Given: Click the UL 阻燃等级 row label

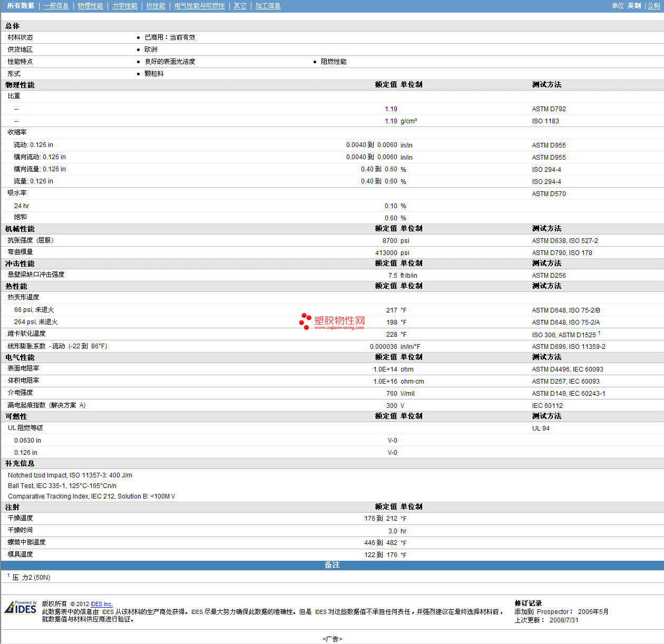Looking at the screenshot, I should [x=25, y=428].
